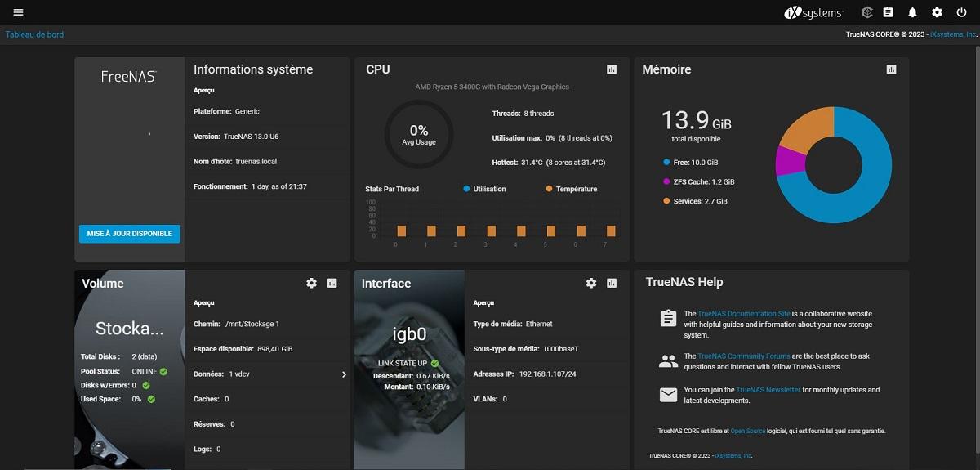Open the TrueNAS Newsletter link

pos(768,391)
